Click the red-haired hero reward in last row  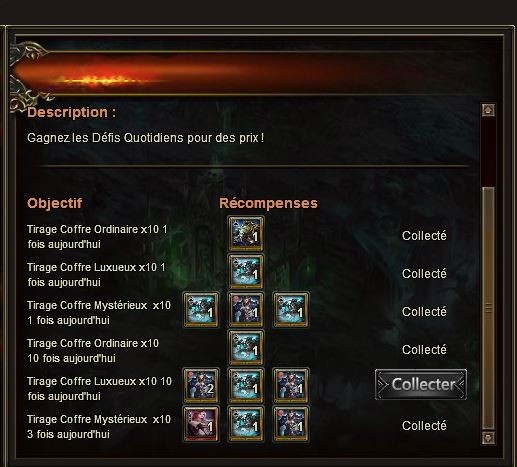(x=201, y=423)
